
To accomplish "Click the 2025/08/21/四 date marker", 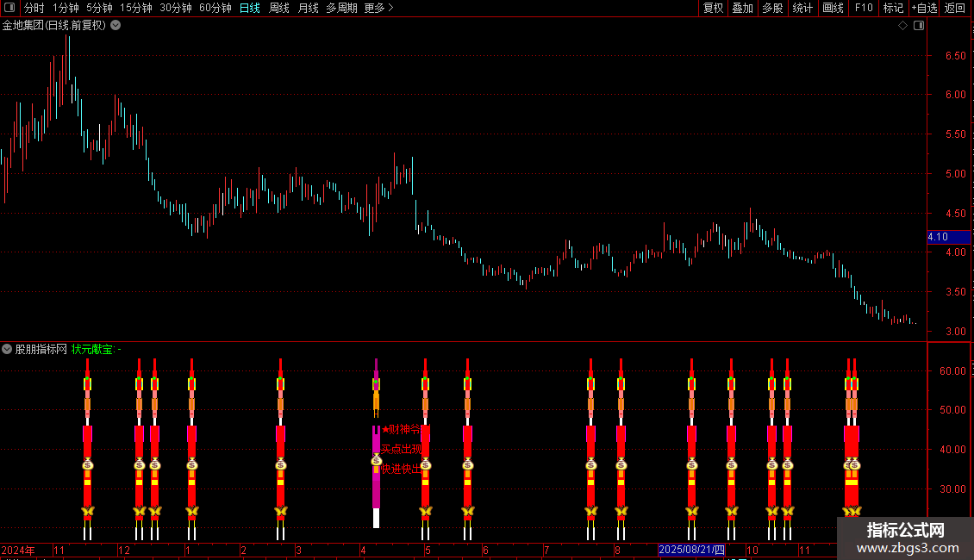I will point(691,550).
